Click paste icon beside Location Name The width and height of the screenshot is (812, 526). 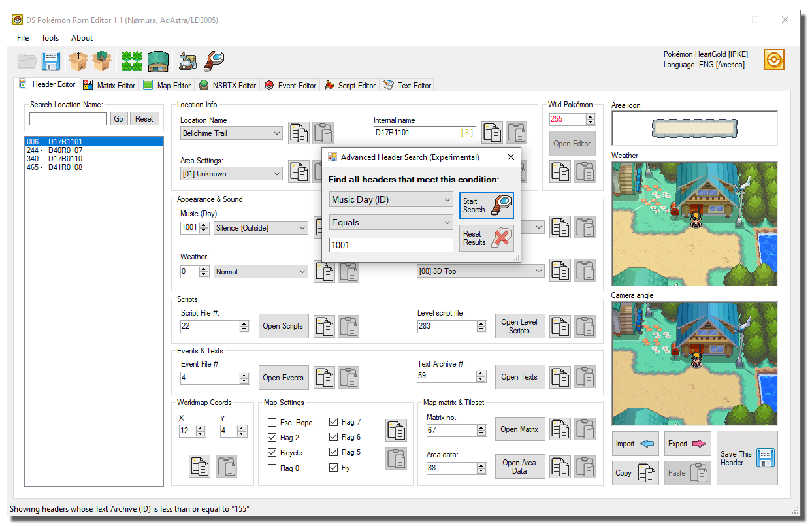(x=323, y=133)
